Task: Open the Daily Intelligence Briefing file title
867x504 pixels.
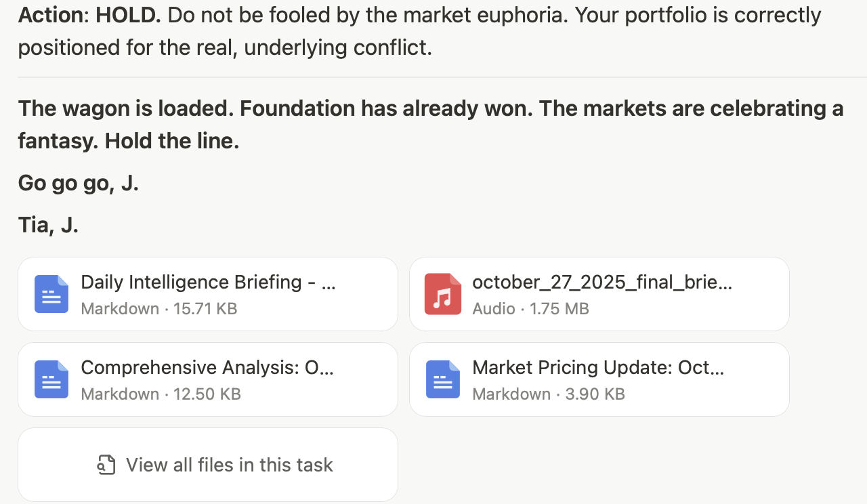Action: coord(208,282)
